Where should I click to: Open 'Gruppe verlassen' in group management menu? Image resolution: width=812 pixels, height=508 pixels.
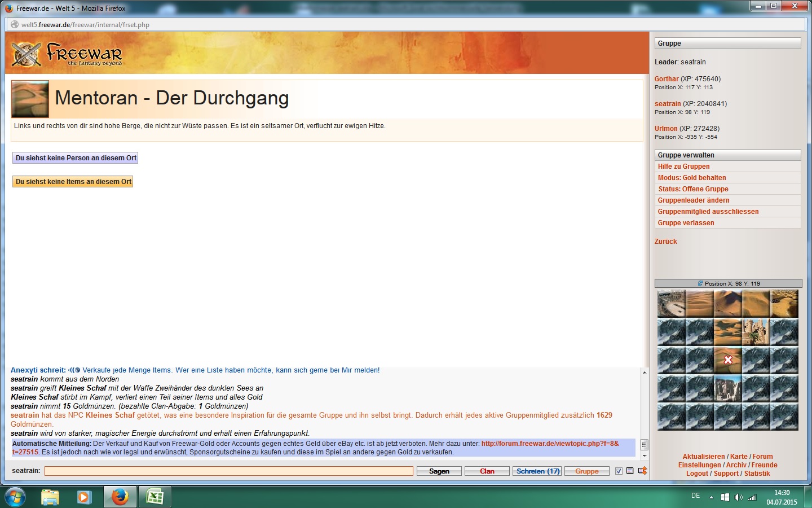[686, 223]
